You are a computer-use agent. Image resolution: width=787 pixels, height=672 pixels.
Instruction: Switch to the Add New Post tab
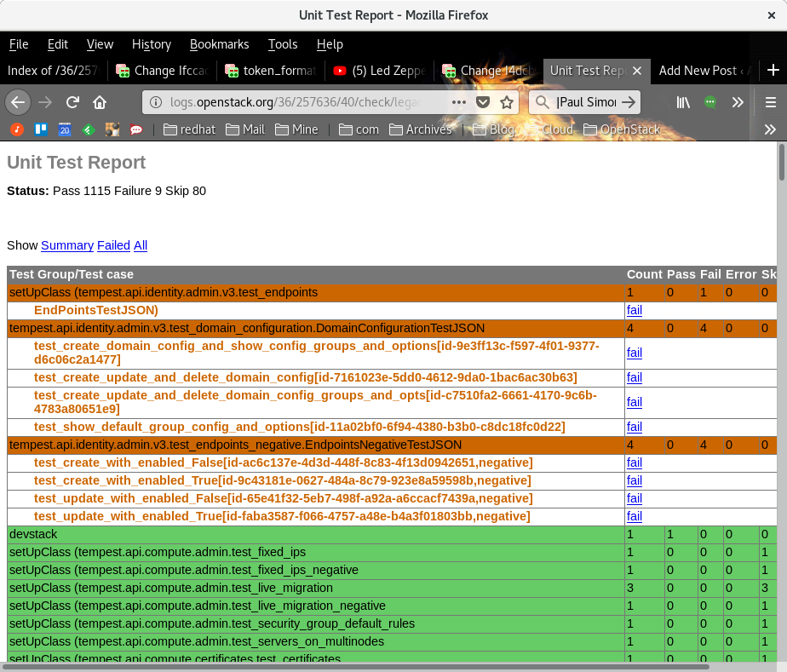[x=704, y=71]
